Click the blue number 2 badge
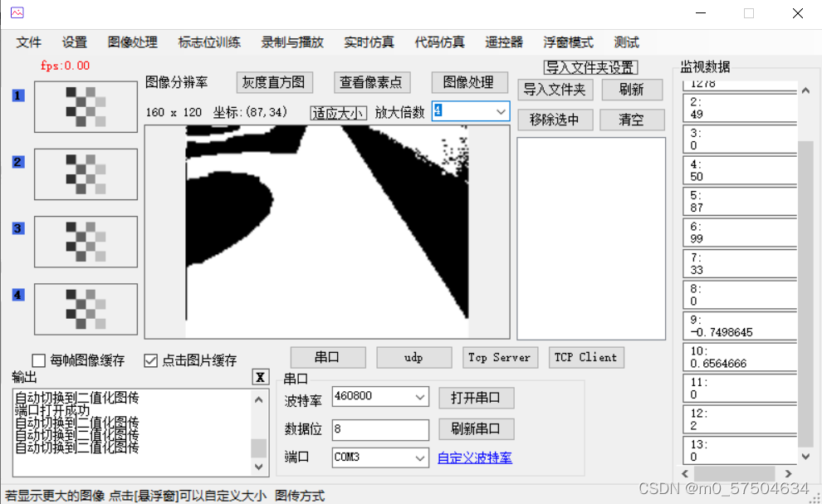Image resolution: width=822 pixels, height=504 pixels. coord(18,162)
